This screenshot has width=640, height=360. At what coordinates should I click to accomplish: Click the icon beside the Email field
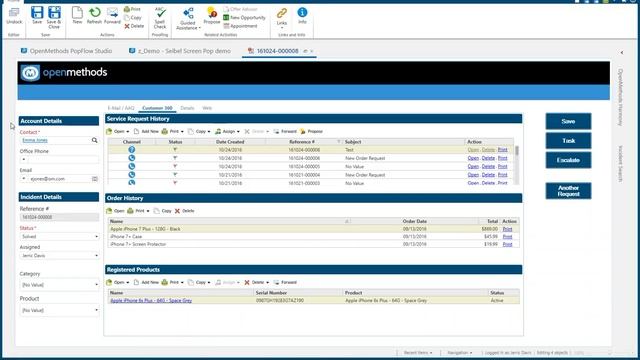(x=95, y=179)
